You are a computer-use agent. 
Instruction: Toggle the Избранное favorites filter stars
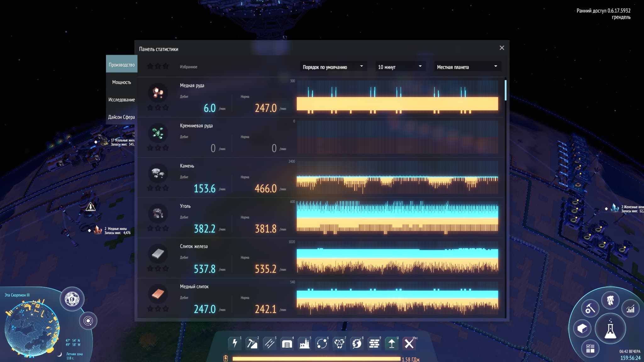tap(158, 66)
